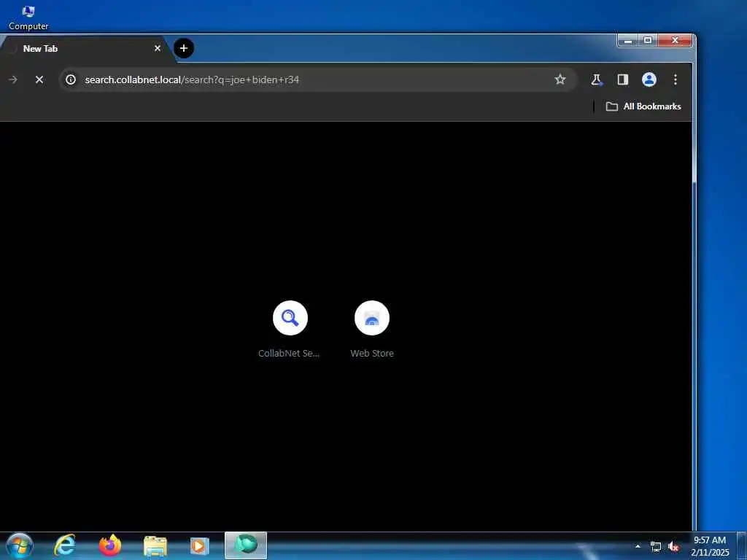
Task: Stop loading the page
Action: (x=39, y=79)
